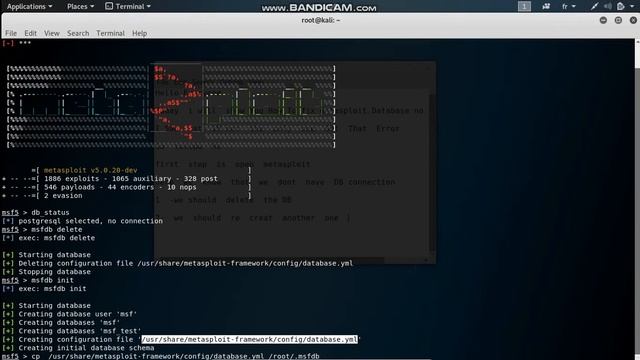This screenshot has width=640, height=360.
Task: Open the Help menu in the terminal
Action: point(139,33)
